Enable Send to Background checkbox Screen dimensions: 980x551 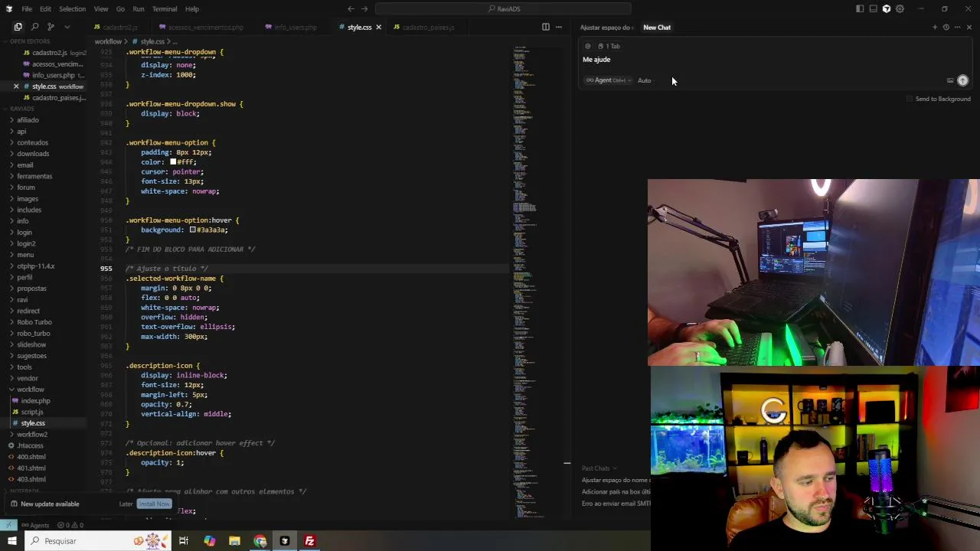(x=910, y=99)
